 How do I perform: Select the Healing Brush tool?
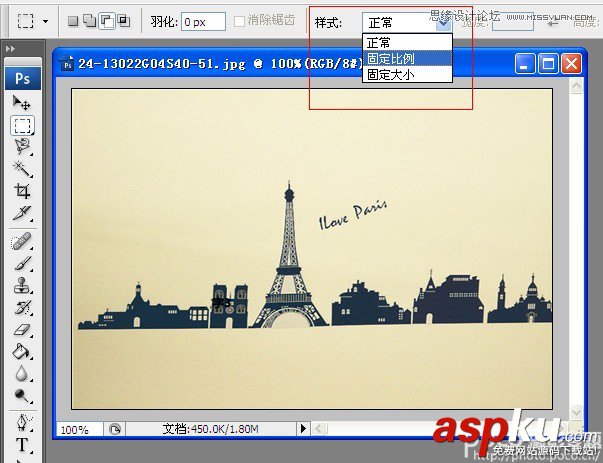coord(22,241)
